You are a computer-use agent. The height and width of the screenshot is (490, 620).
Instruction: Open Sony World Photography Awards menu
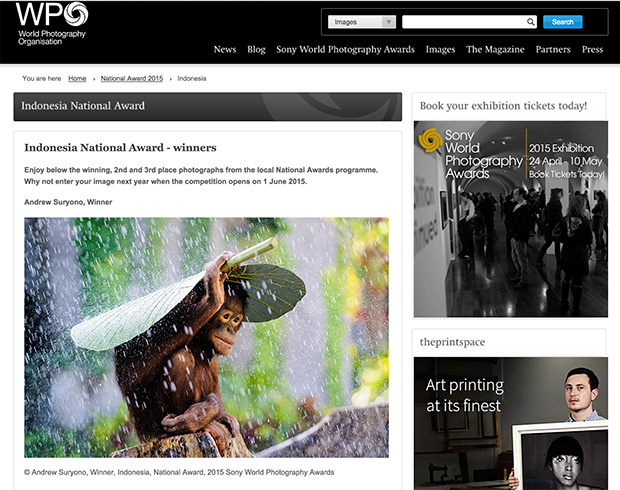click(345, 49)
